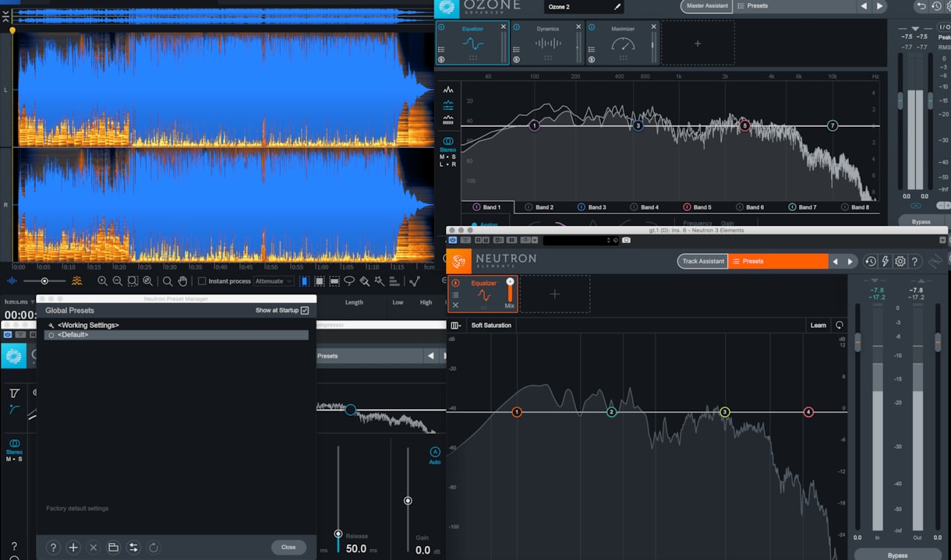Open Neutron orange Presets list
Viewport: 951px width, 560px height.
pos(777,262)
